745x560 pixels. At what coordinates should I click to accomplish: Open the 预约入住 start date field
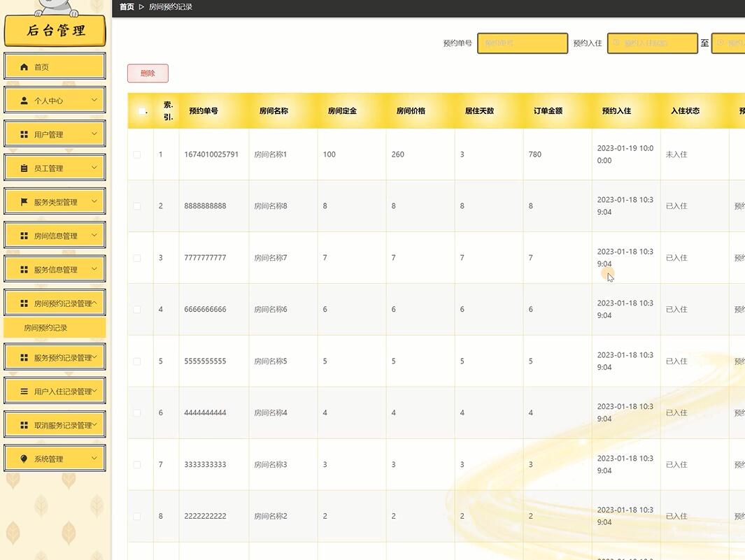[653, 43]
